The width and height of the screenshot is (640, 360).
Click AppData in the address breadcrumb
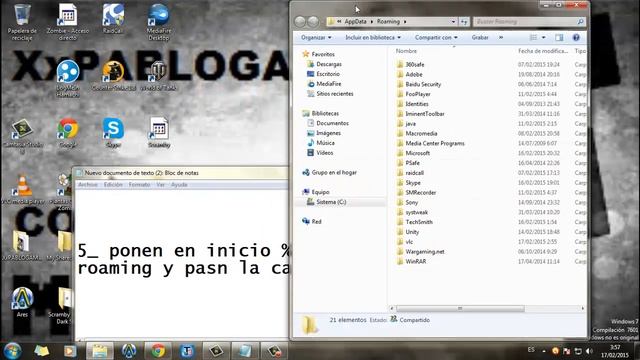355,22
